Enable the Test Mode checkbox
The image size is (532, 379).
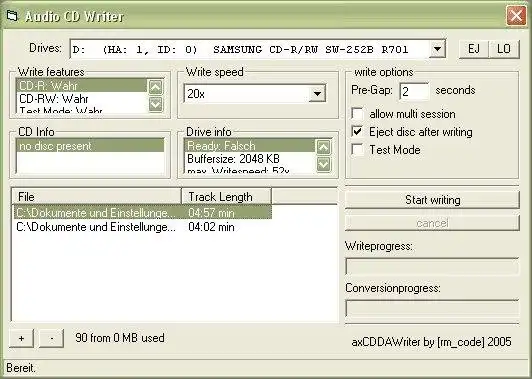[358, 150]
